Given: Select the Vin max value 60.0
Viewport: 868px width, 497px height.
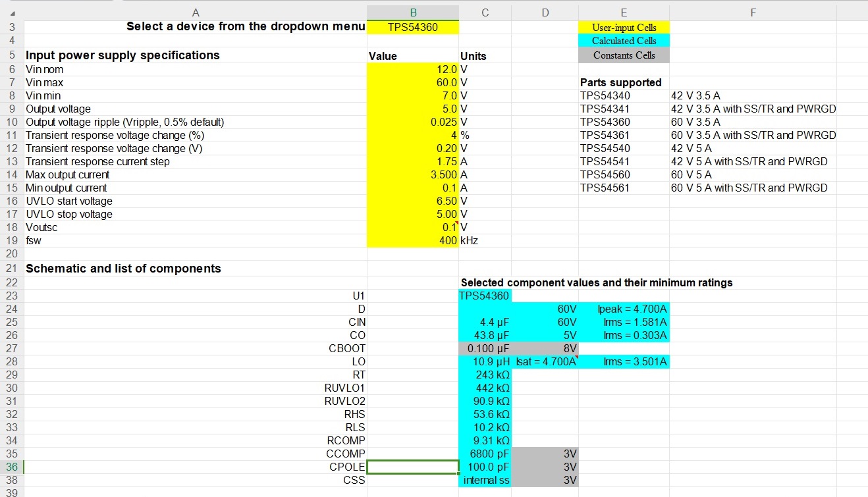Looking at the screenshot, I should (x=413, y=82).
